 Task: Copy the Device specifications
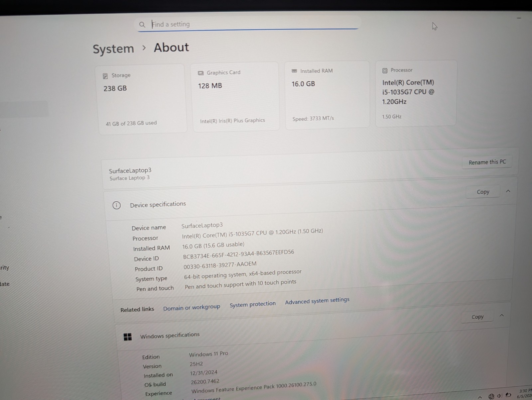[x=483, y=192]
